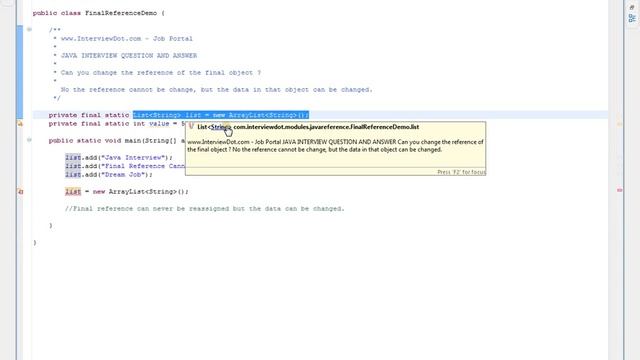
Task: Click the highlighted List<String> list declaration
Action: click(221, 115)
